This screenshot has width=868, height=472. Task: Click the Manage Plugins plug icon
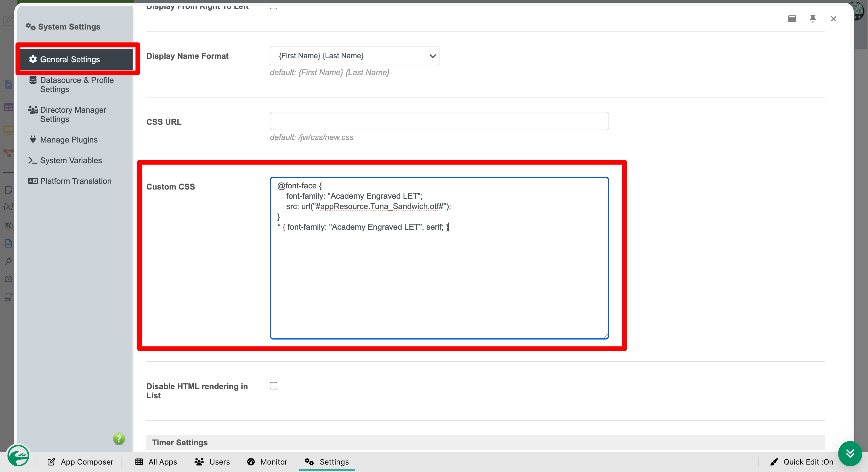click(x=33, y=139)
